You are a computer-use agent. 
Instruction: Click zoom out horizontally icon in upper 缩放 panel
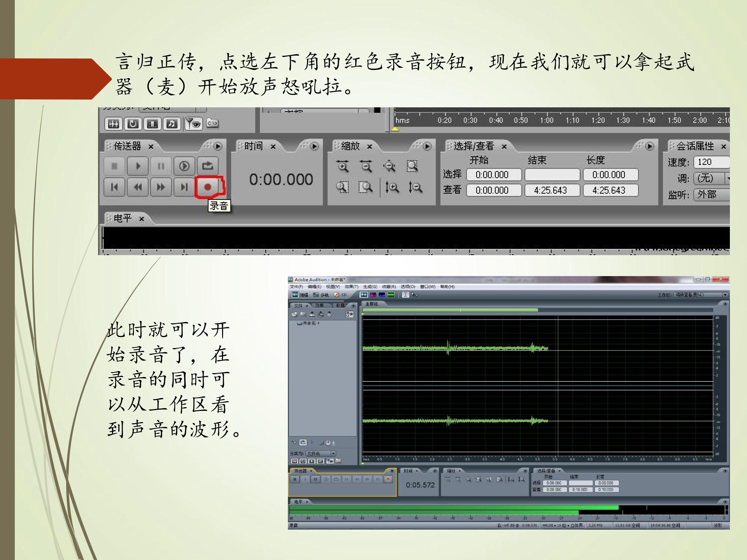point(366,166)
